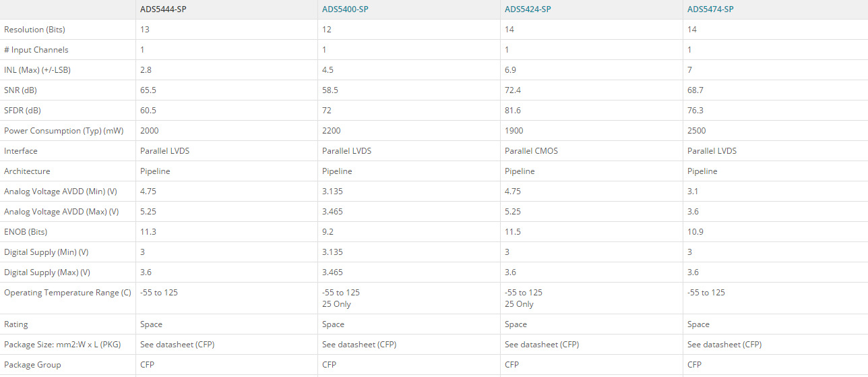The image size is (868, 377).
Task: Click the Analog Voltage AVDD (Min) label
Action: tap(61, 192)
